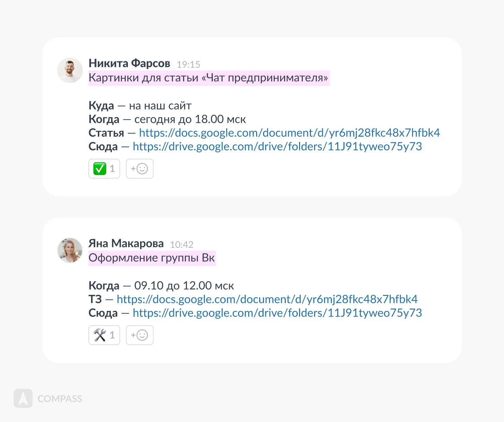Add emoji reaction to Никита's message
Image resolution: width=504 pixels, height=422 pixels.
139,169
